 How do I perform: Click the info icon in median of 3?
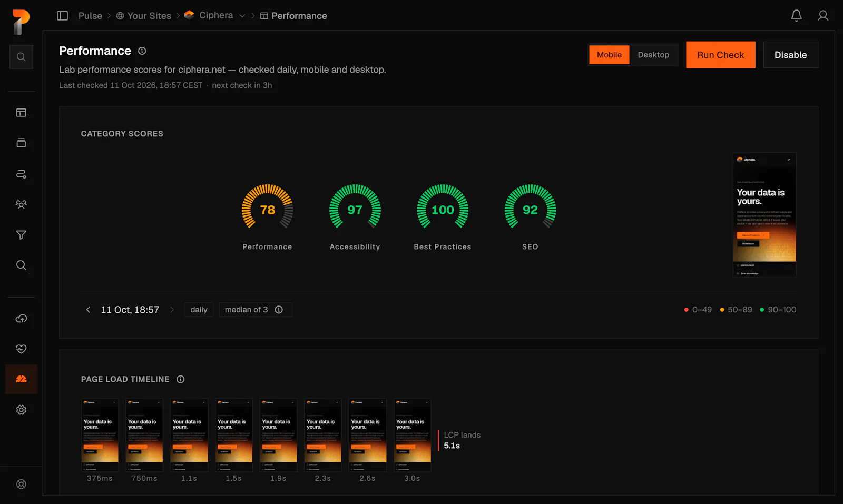279,310
